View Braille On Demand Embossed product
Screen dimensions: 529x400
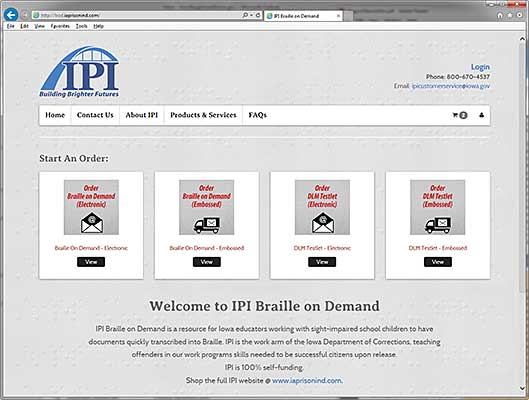point(206,262)
